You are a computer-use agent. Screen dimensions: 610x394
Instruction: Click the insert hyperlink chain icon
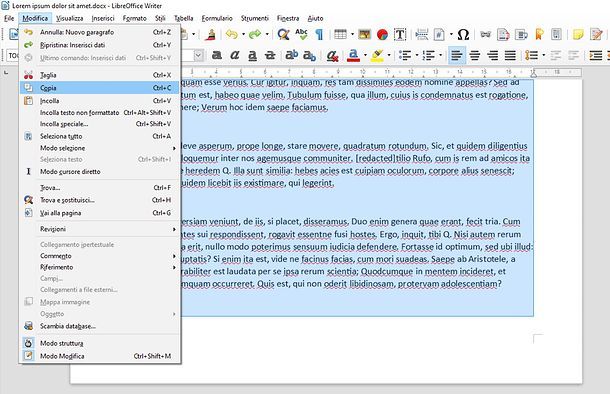pos(485,35)
